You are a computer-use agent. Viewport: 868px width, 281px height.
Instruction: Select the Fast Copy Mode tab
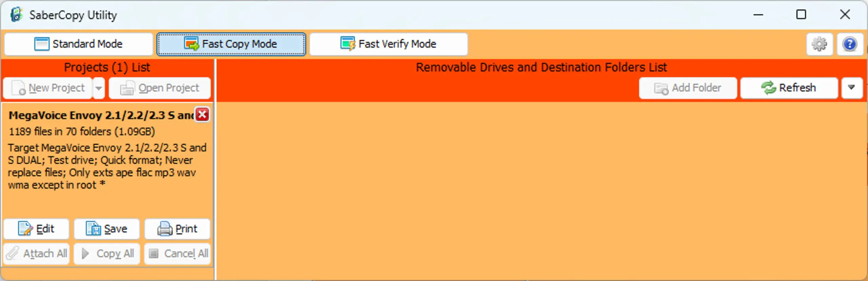pos(231,44)
